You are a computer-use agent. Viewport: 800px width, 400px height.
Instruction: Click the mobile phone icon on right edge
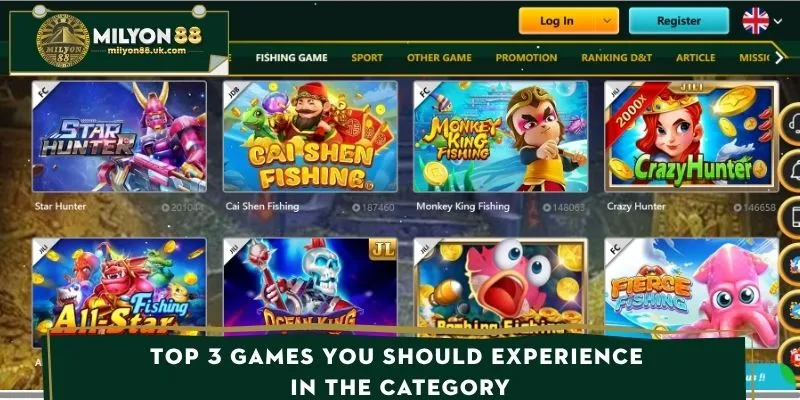[793, 218]
